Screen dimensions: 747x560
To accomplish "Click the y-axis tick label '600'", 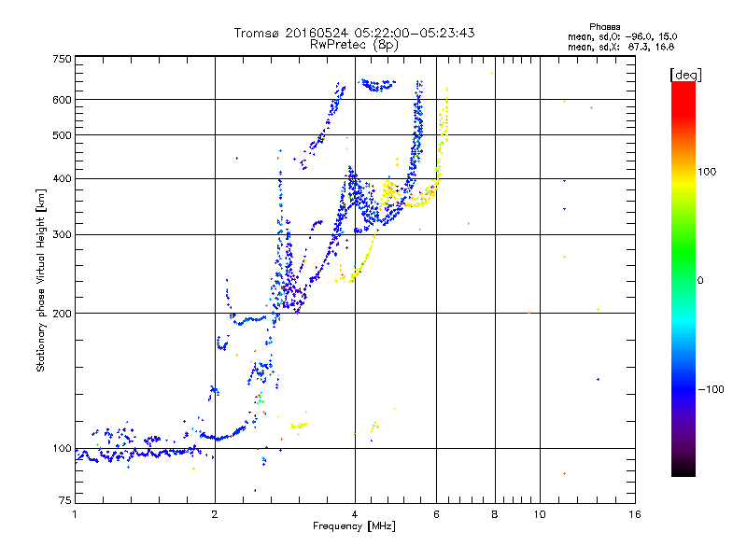I will [x=62, y=100].
